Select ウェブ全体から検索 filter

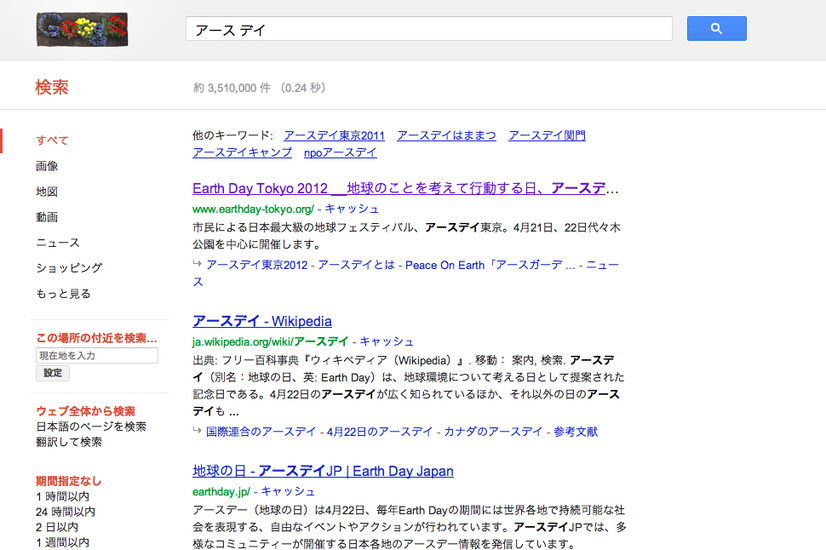86,411
